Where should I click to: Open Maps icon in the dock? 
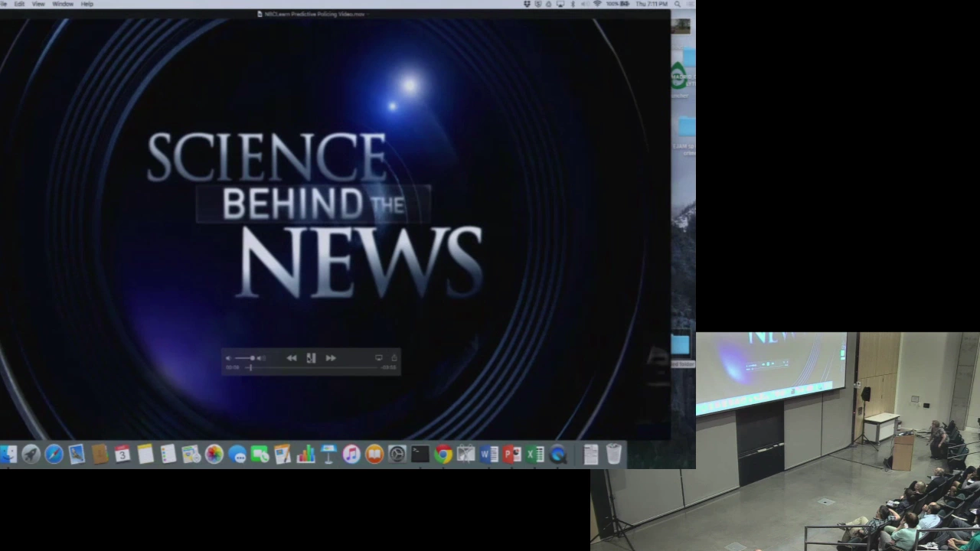coord(191,454)
